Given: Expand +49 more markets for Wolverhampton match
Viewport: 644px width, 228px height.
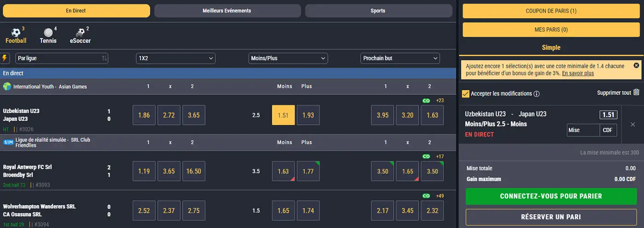Looking at the screenshot, I should point(440,196).
